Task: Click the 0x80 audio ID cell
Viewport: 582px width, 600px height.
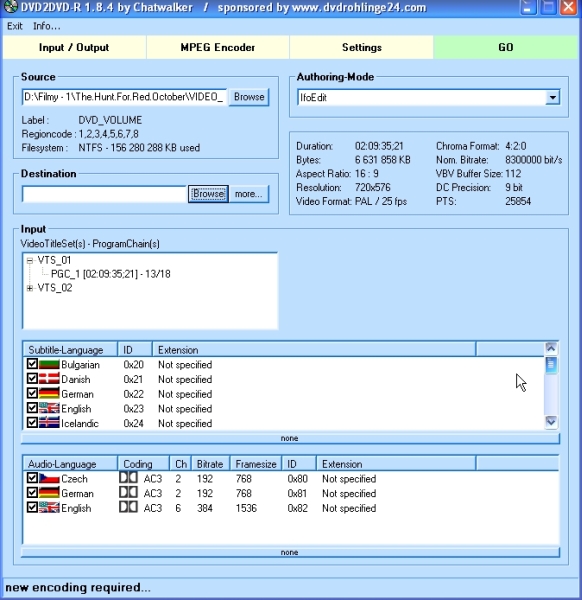Action: click(x=297, y=479)
